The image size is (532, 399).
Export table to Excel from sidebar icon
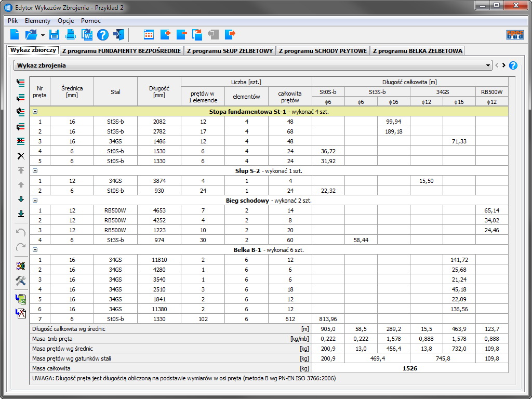[21, 299]
